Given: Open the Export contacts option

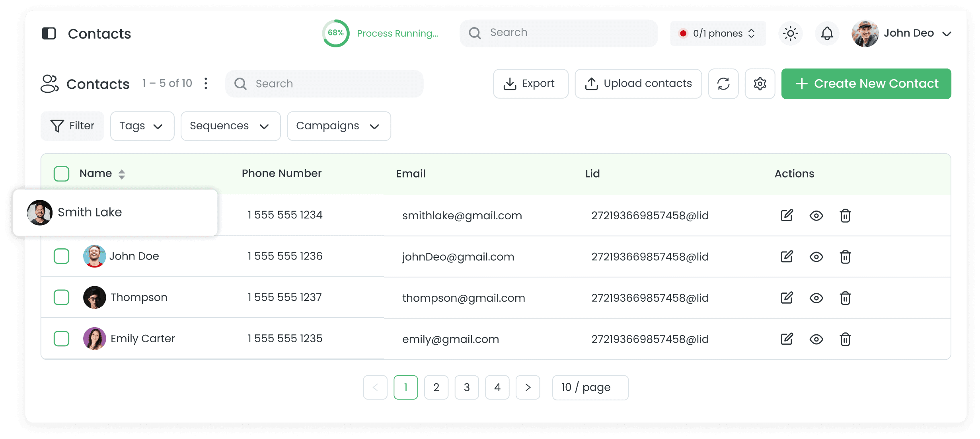Looking at the screenshot, I should click(x=530, y=84).
